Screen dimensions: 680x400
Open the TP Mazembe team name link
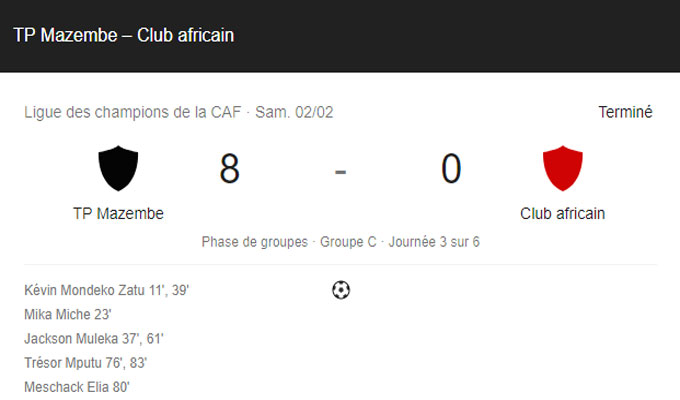[118, 213]
